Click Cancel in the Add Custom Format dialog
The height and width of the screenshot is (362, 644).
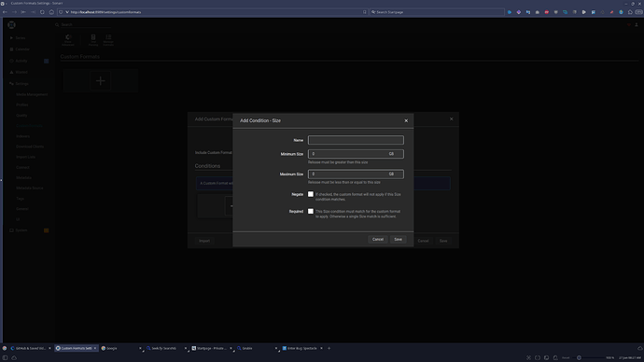click(423, 241)
